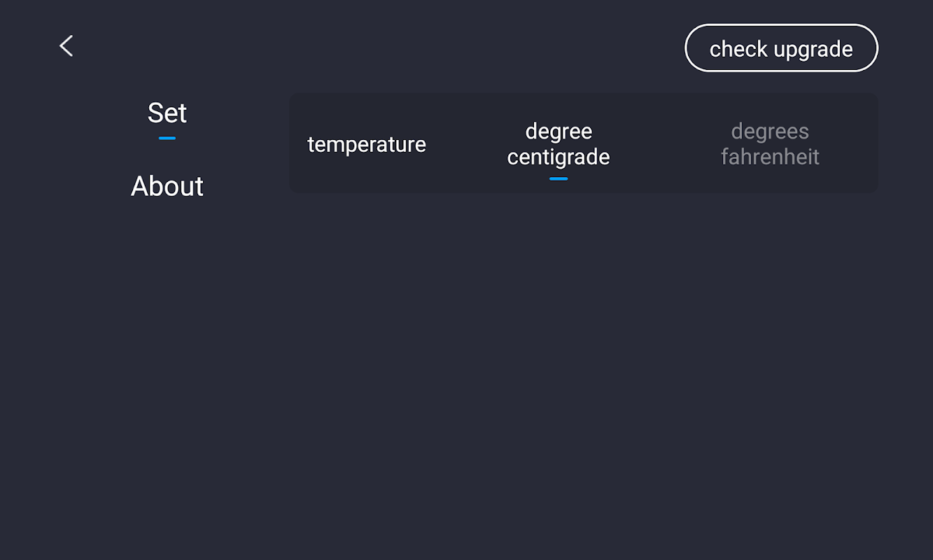This screenshot has width=933, height=560.
Task: Click the temperature setting label
Action: click(367, 144)
